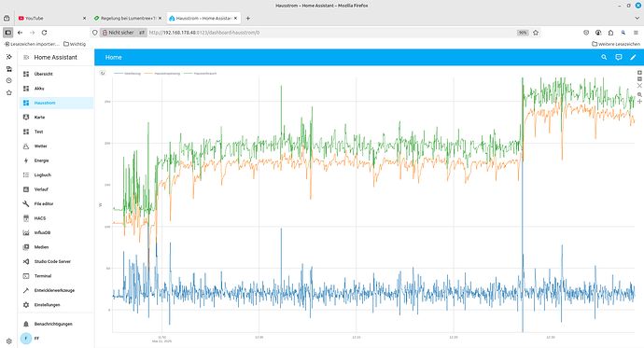Image resolution: width=644 pixels, height=348 pixels.
Task: Toggle the blue Netzbezug legend series
Action: (x=127, y=74)
